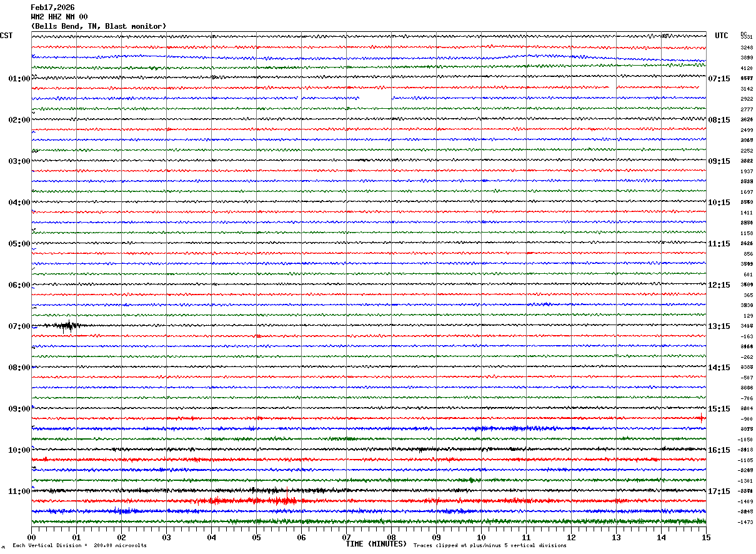This screenshot has height=554, width=756.
Task: Click minute 03 on the time axis
Action: point(166,538)
